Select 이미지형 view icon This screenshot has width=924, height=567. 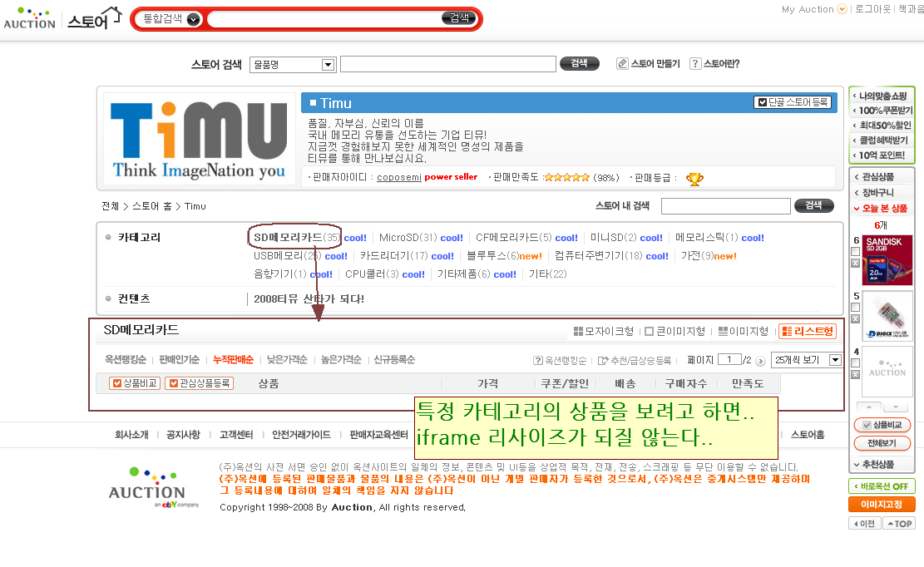coord(723,332)
